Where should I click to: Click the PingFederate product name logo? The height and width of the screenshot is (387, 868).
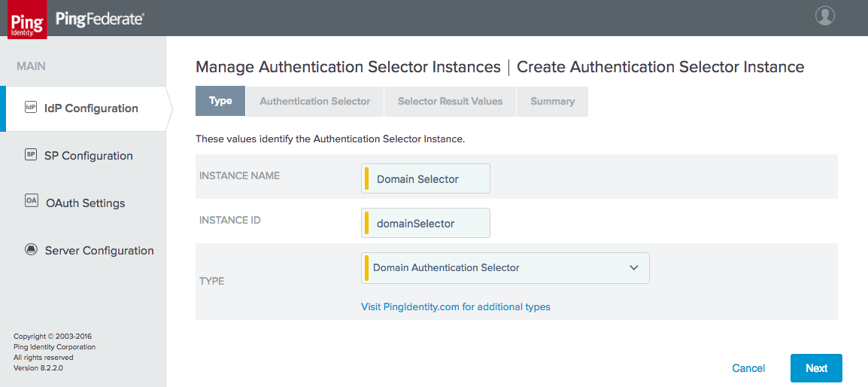(99, 20)
